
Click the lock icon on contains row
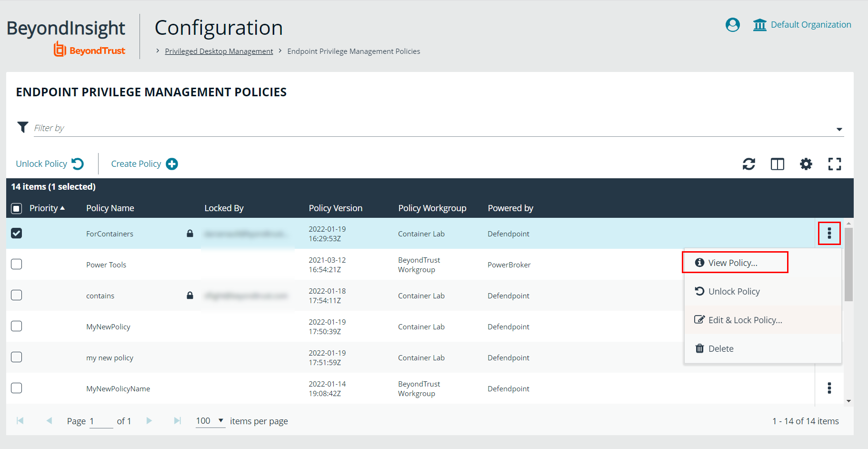(190, 296)
